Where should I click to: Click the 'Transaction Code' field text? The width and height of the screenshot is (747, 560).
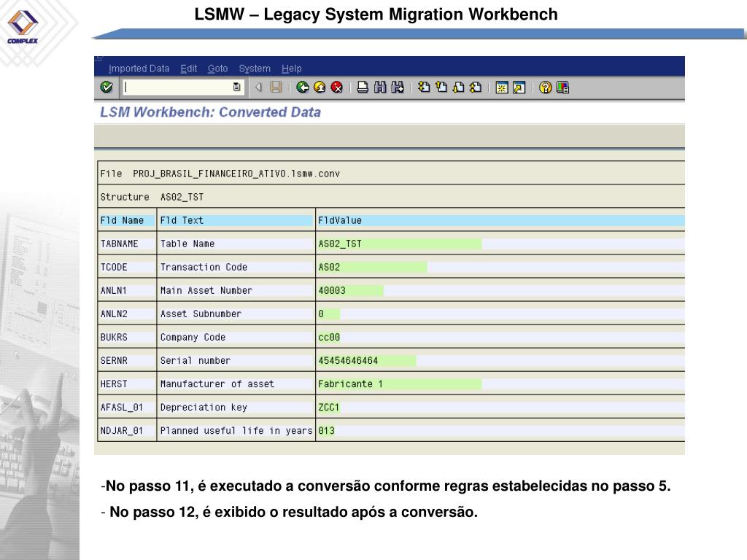tap(204, 267)
